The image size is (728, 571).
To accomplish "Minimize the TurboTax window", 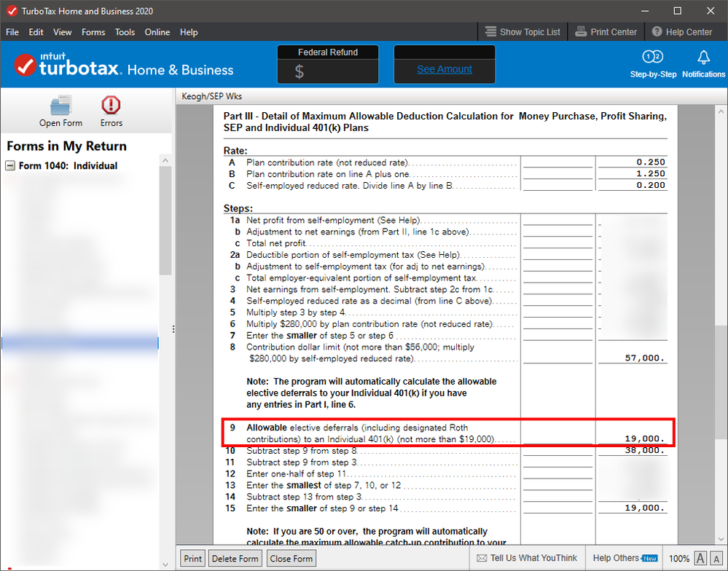I will pos(645,11).
